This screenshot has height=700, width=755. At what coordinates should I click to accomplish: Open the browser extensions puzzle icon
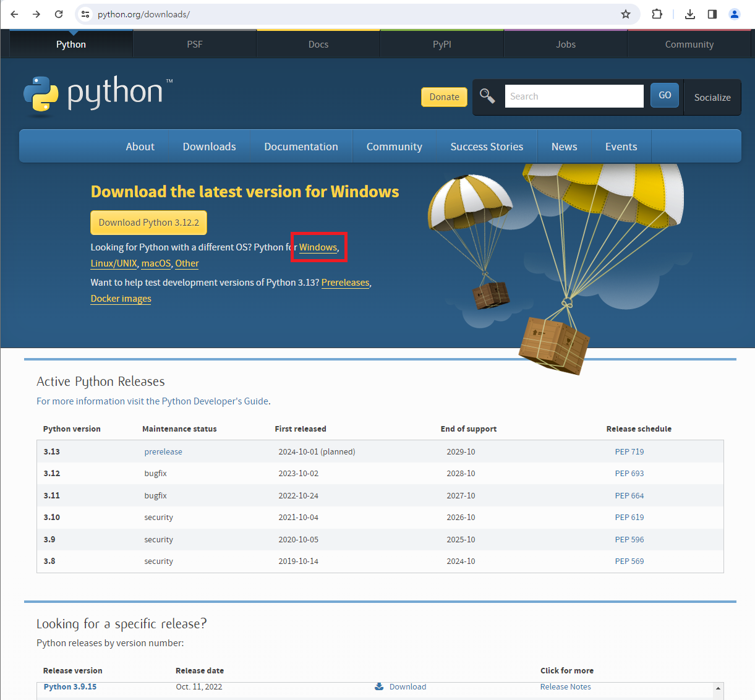point(657,14)
